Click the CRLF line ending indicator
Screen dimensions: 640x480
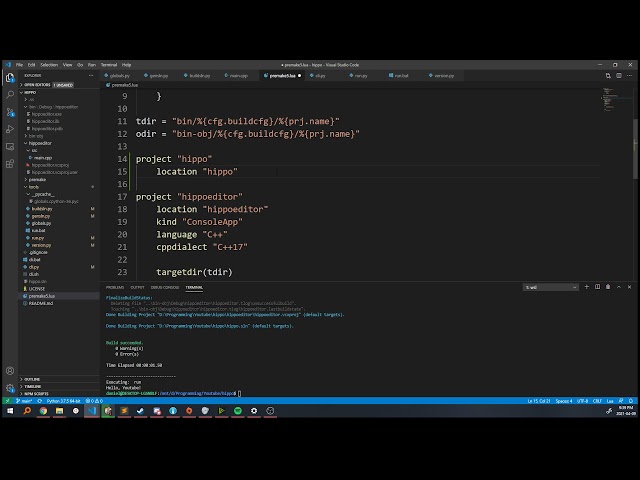tap(597, 401)
